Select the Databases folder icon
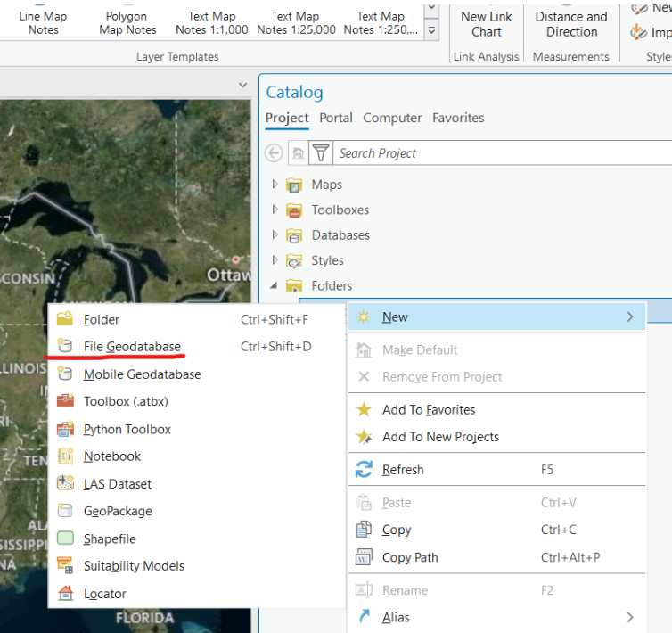672x633 pixels. coord(294,235)
